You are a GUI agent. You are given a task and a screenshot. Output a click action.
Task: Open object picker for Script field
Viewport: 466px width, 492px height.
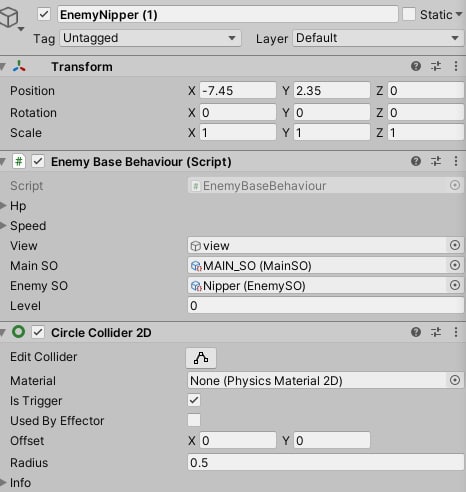(x=455, y=185)
